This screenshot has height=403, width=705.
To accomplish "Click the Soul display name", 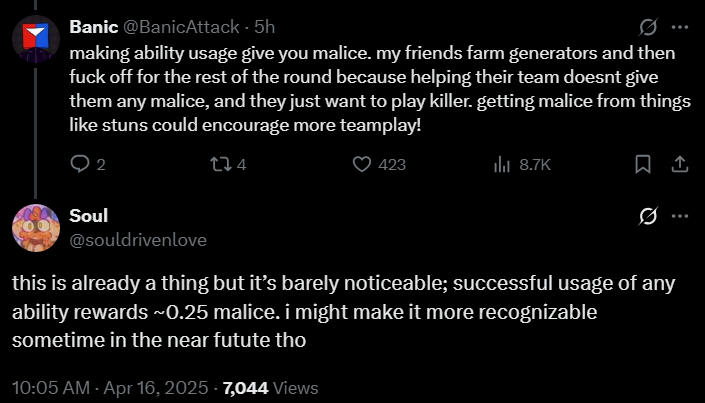I will [x=89, y=216].
